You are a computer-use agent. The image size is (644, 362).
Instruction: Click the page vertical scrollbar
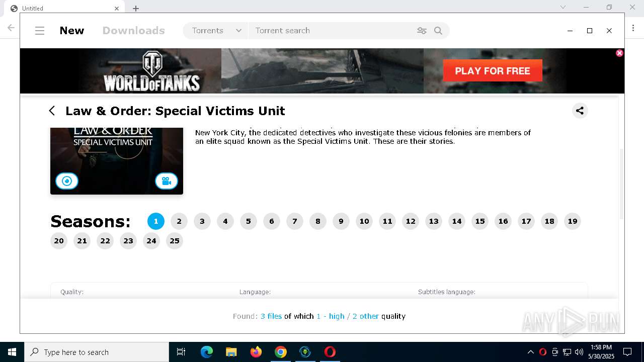[621, 184]
